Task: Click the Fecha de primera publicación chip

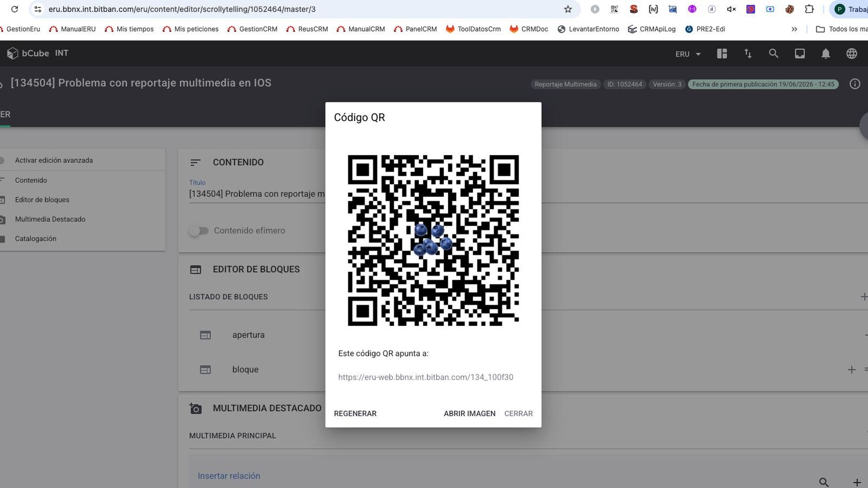Action: [x=763, y=84]
